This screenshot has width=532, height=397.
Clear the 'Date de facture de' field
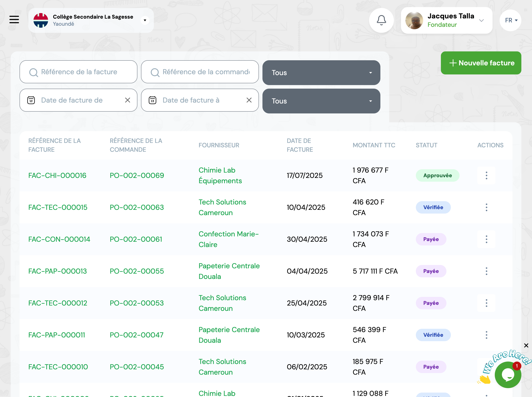127,100
